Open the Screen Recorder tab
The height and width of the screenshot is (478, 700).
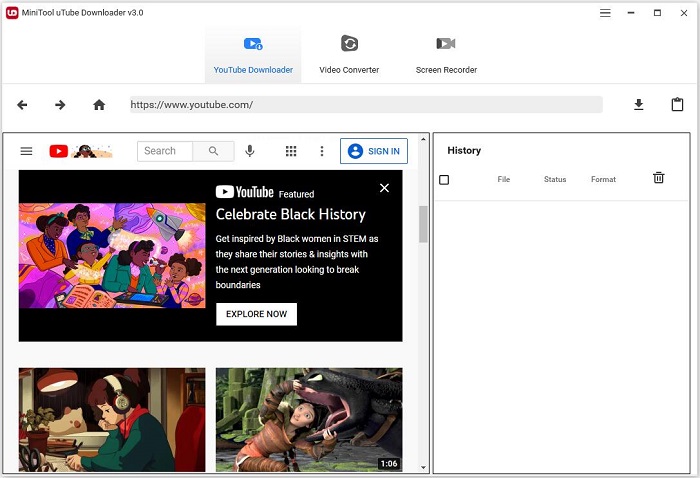(446, 55)
